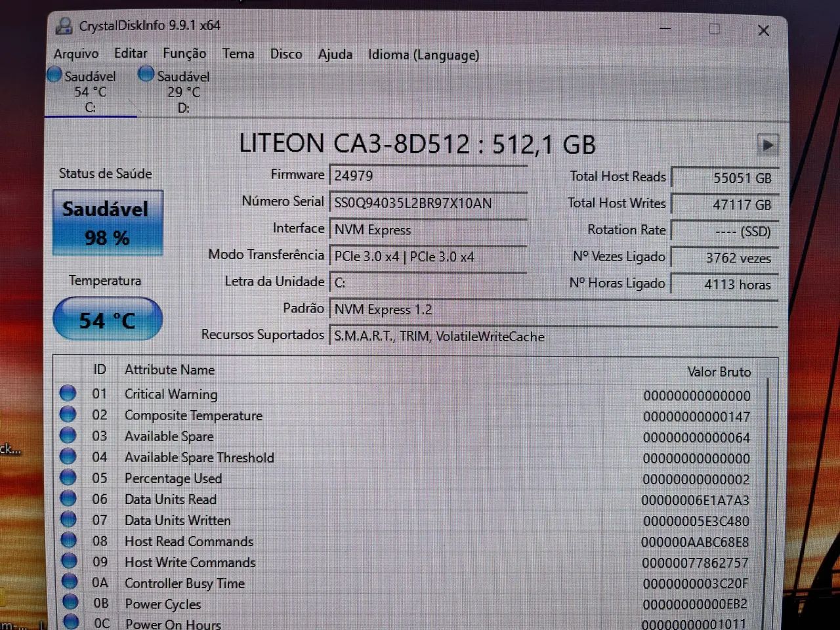
Task: Click the Interface field NVM Express
Action: click(428, 230)
